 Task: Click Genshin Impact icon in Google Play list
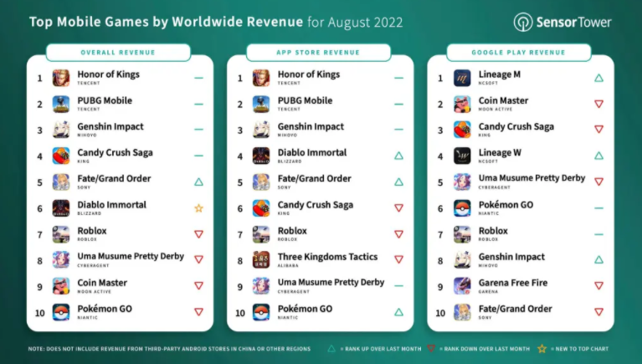coord(462,260)
